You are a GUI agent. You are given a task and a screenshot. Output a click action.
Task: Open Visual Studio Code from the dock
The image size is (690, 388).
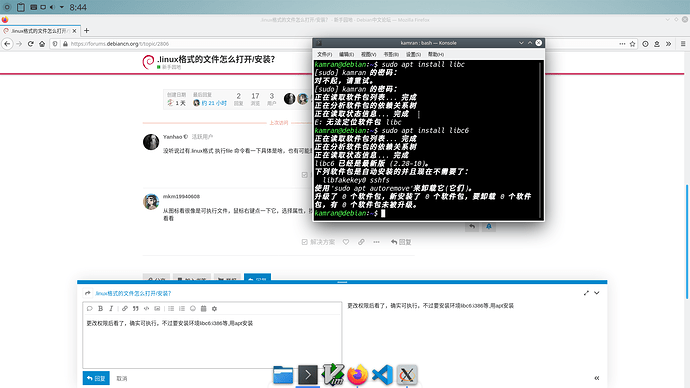point(382,375)
